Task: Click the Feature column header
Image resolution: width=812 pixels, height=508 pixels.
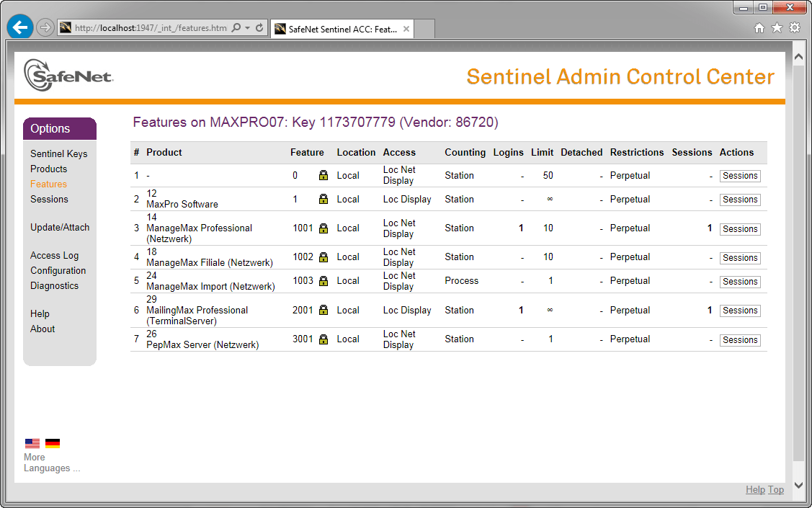Action: 307,152
